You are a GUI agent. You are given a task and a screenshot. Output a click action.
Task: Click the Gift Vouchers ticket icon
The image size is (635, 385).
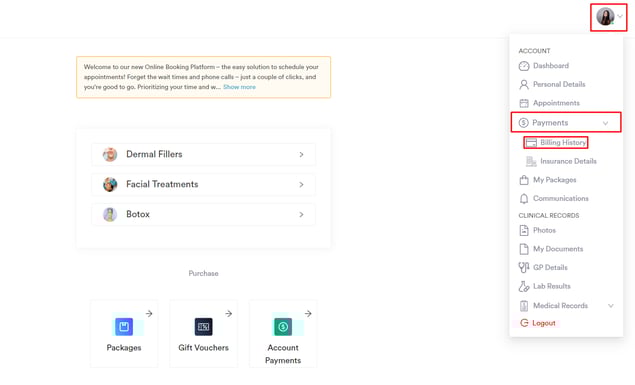coord(203,327)
